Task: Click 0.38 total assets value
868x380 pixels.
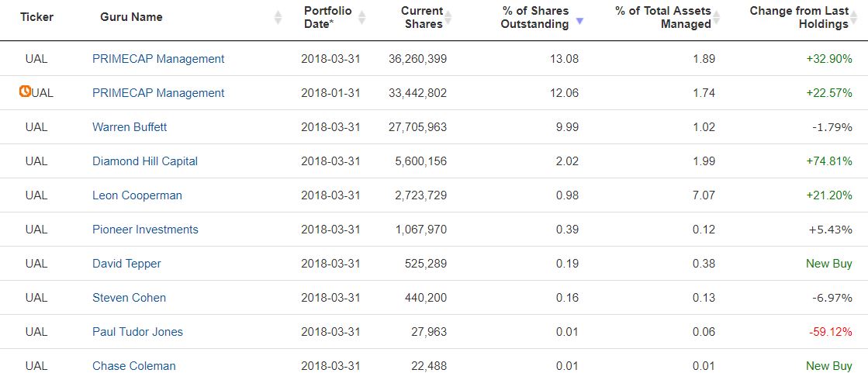Action: point(704,264)
